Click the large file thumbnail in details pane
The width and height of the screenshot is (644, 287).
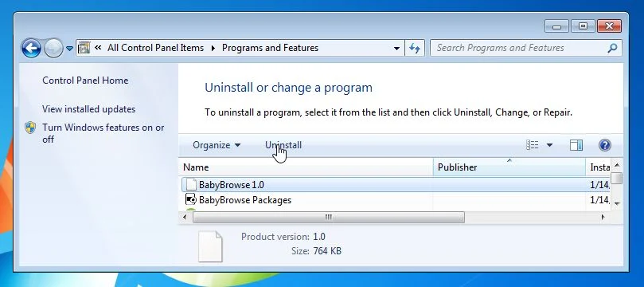(x=210, y=246)
